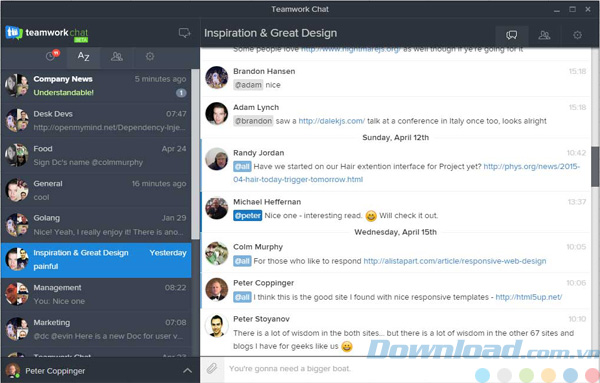Click the Golang room avatar
Viewport: 600px width, 383px height.
pyautogui.click(x=17, y=225)
